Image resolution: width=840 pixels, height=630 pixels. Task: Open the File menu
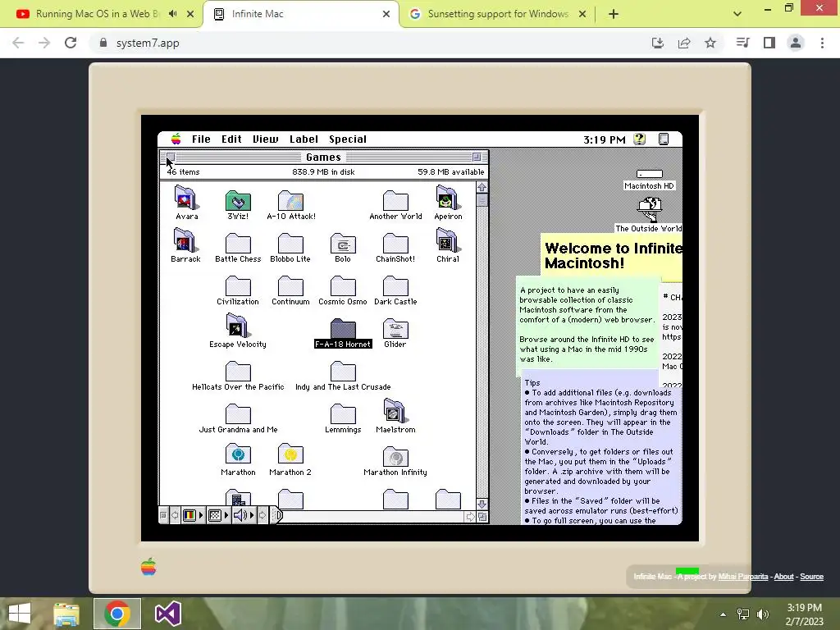click(x=202, y=139)
